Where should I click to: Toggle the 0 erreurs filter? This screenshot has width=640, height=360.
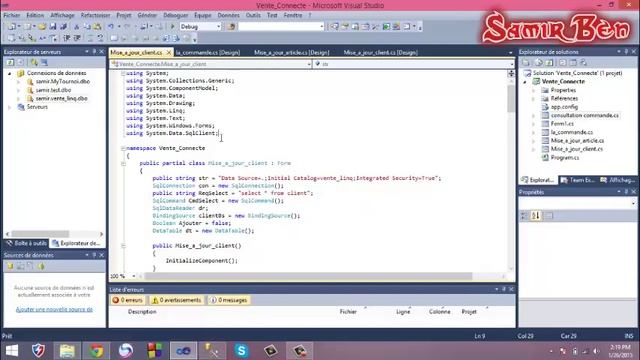[128, 300]
